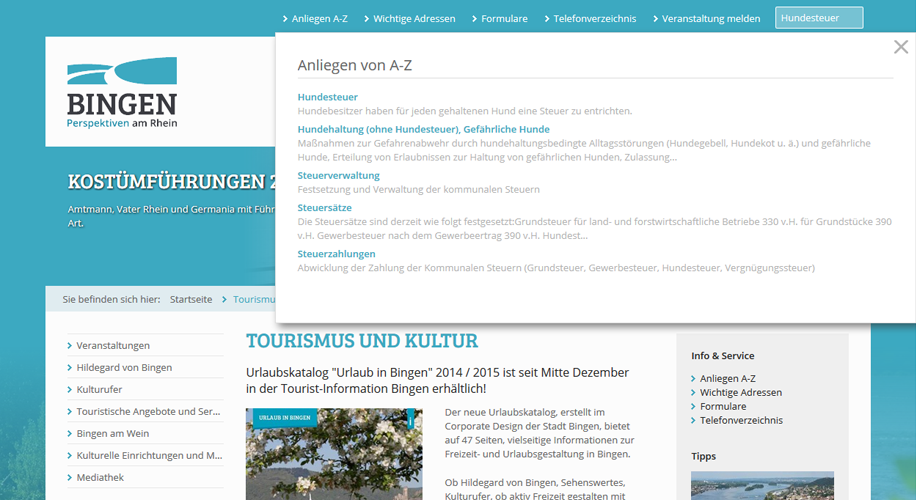Screen dimensions: 916x500
Task: Click the Steuerverwaltung description text
Action: [x=418, y=189]
